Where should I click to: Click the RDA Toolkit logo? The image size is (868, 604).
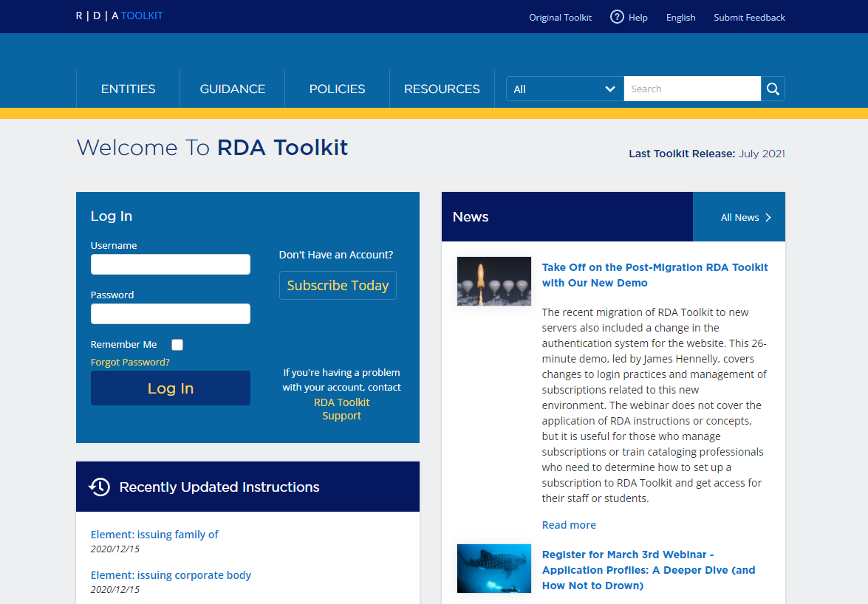pos(120,16)
